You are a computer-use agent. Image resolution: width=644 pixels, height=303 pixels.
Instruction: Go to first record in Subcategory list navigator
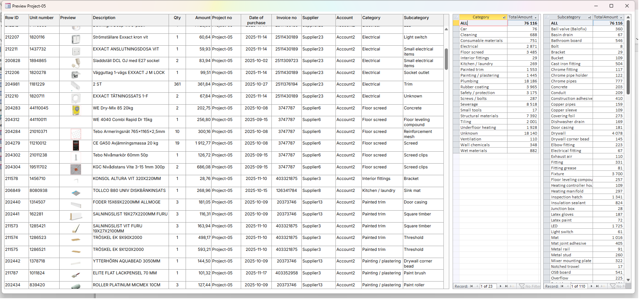point(562,286)
